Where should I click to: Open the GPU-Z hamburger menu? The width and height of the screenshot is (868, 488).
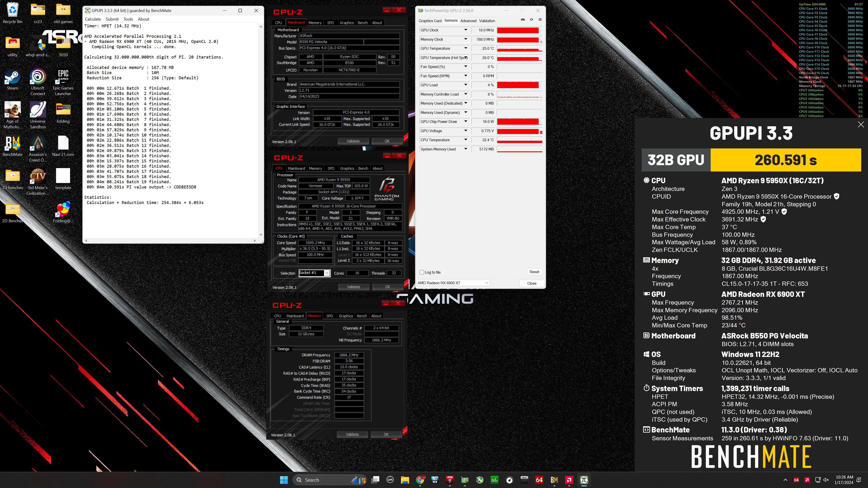[x=540, y=19]
